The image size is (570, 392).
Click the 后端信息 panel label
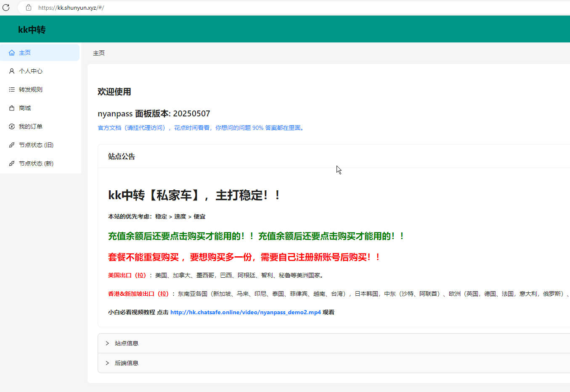click(x=127, y=363)
